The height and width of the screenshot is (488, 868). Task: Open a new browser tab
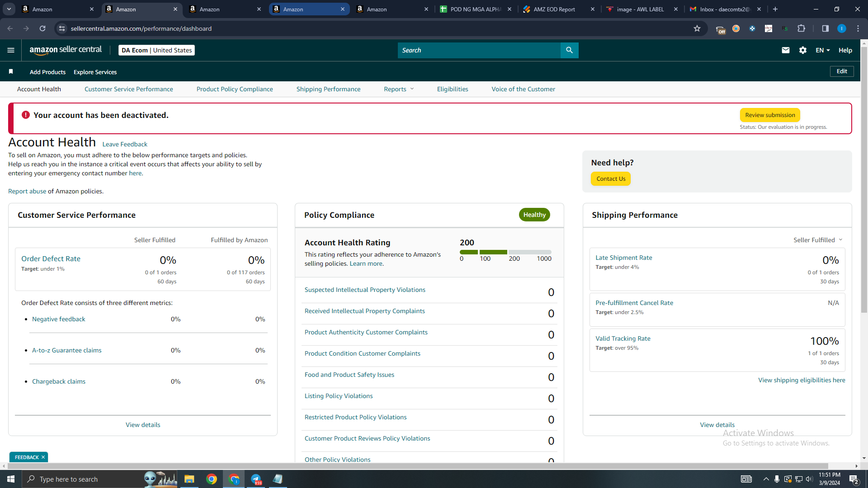(775, 9)
